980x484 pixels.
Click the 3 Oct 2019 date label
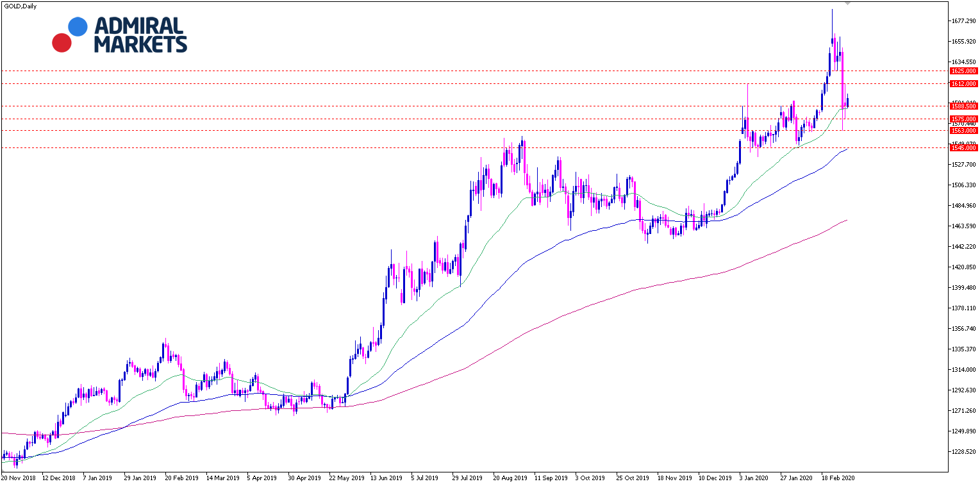(x=590, y=478)
